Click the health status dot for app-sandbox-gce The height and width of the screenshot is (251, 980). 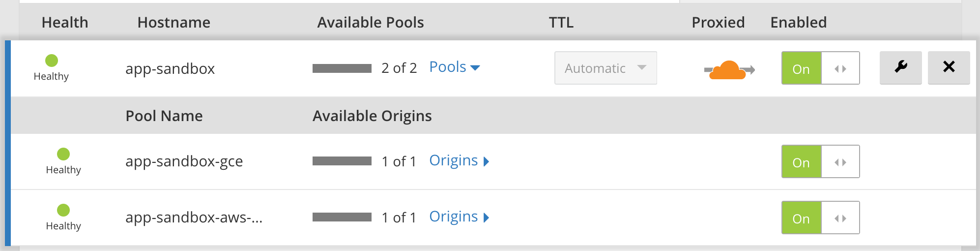pyautogui.click(x=63, y=154)
